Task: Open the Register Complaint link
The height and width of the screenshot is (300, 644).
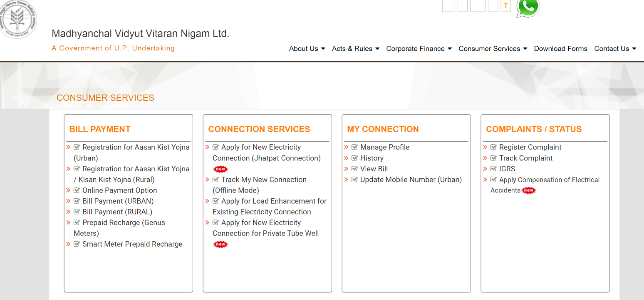Action: (530, 147)
